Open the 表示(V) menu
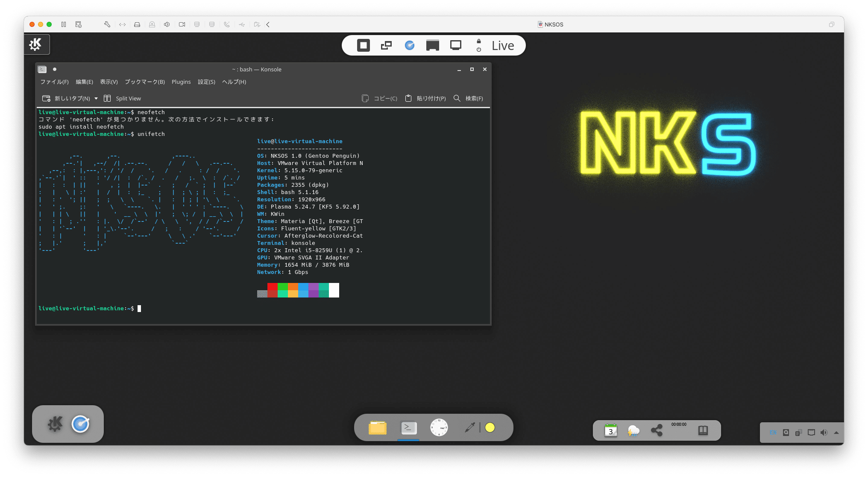 tap(109, 82)
